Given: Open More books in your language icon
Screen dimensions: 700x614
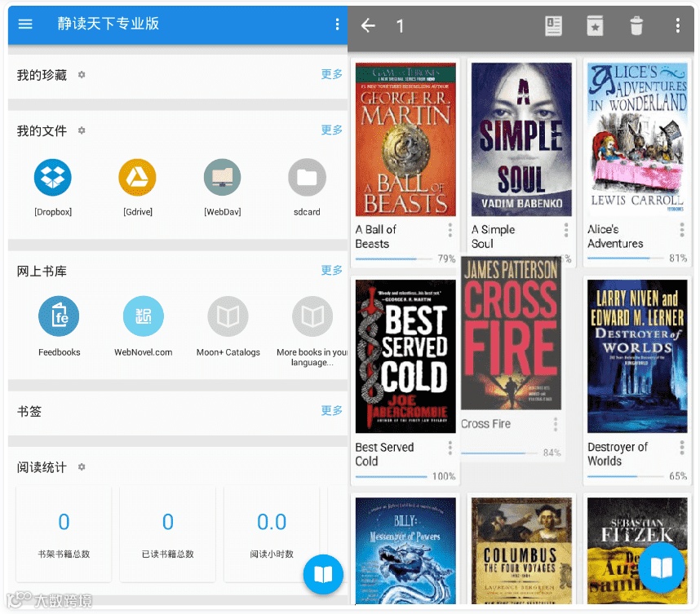Looking at the screenshot, I should coord(312,316).
